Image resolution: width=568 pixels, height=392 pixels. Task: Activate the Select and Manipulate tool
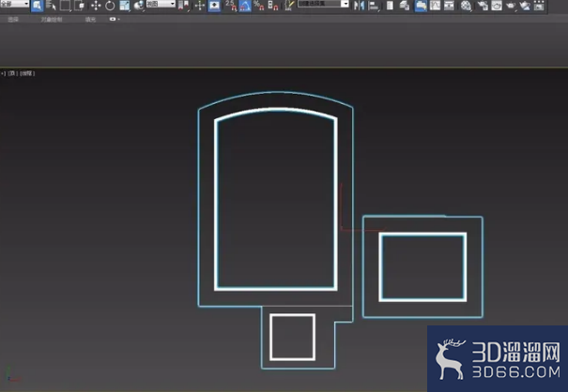[200, 6]
